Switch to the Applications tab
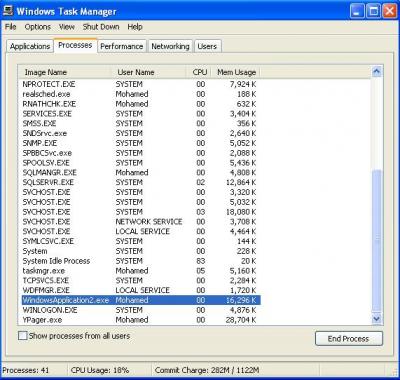The width and height of the screenshot is (400, 380). click(x=30, y=46)
